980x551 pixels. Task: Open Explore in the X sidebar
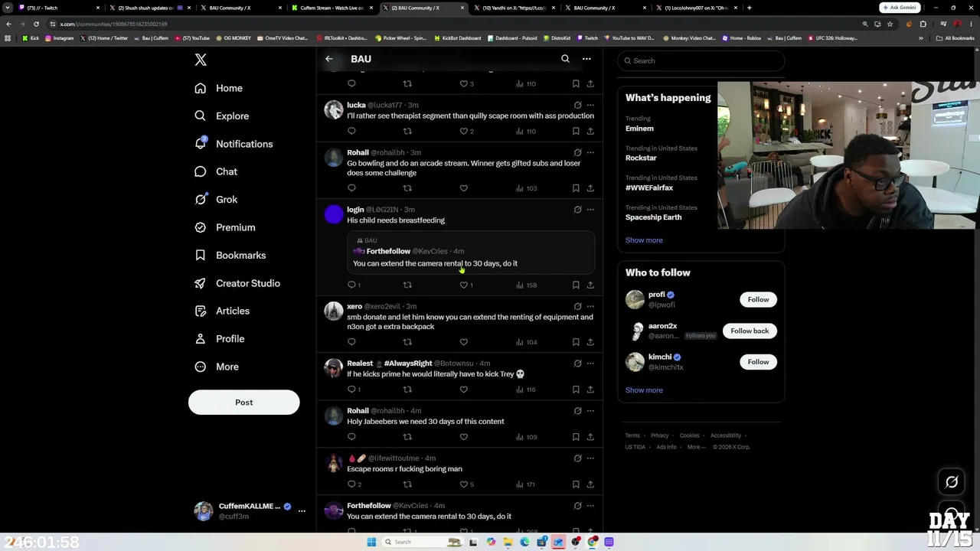click(222, 116)
